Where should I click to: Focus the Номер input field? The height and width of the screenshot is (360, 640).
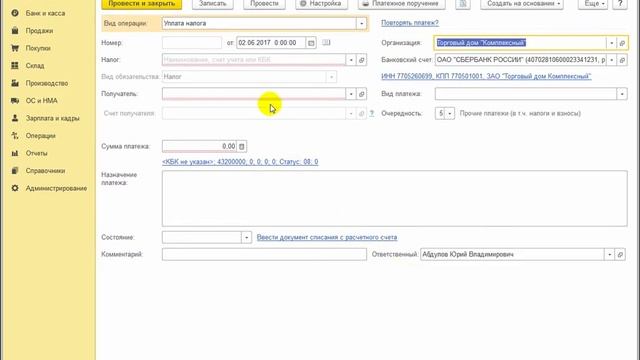(x=192, y=43)
